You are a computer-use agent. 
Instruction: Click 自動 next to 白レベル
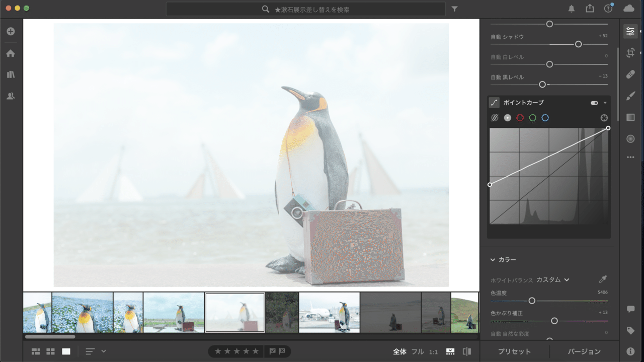point(496,57)
